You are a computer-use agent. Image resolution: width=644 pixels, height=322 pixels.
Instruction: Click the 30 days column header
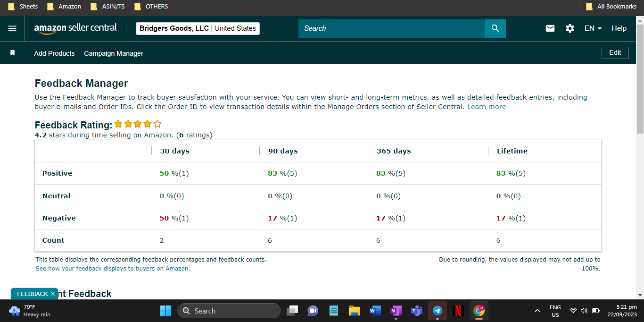(x=174, y=151)
